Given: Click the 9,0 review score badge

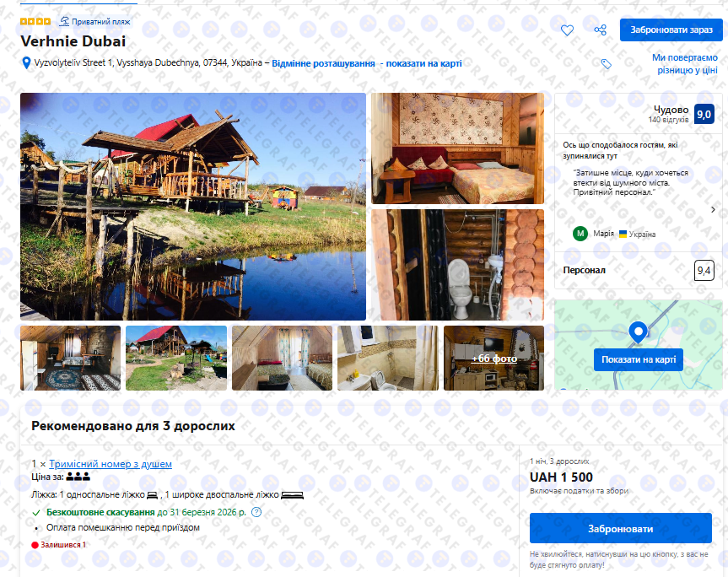Looking at the screenshot, I should coord(704,114).
